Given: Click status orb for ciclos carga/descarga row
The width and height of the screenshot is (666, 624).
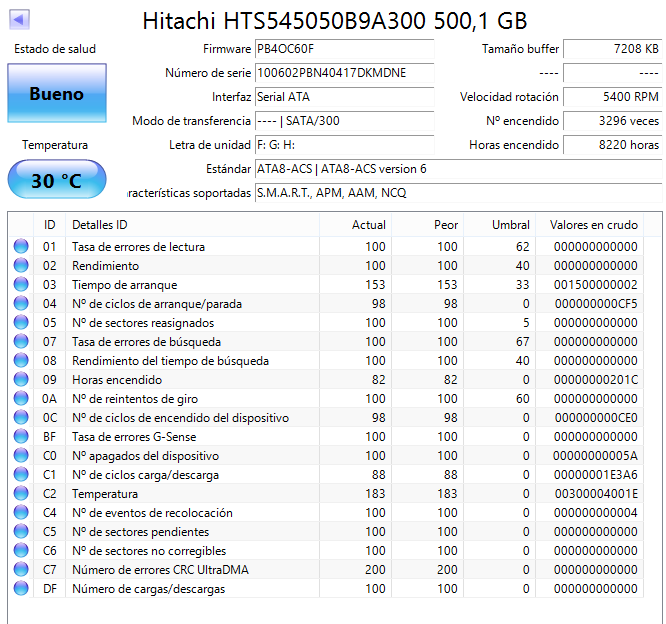Looking at the screenshot, I should point(21,474).
